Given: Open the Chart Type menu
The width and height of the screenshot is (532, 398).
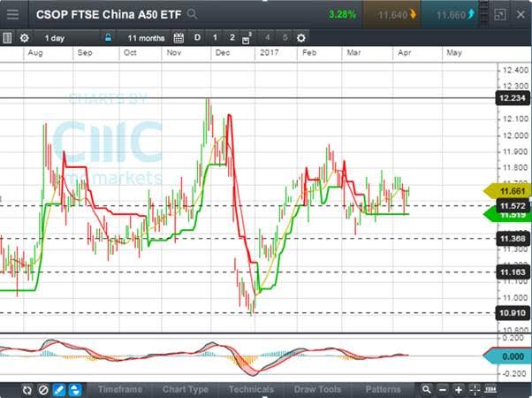Looking at the screenshot, I should pos(186,389).
